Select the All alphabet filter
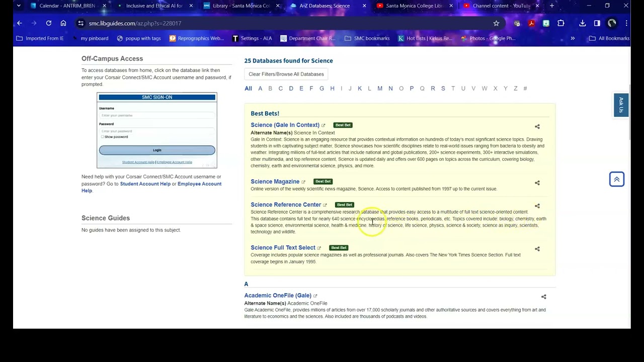Screen dimensions: 644x362 (x=248, y=88)
